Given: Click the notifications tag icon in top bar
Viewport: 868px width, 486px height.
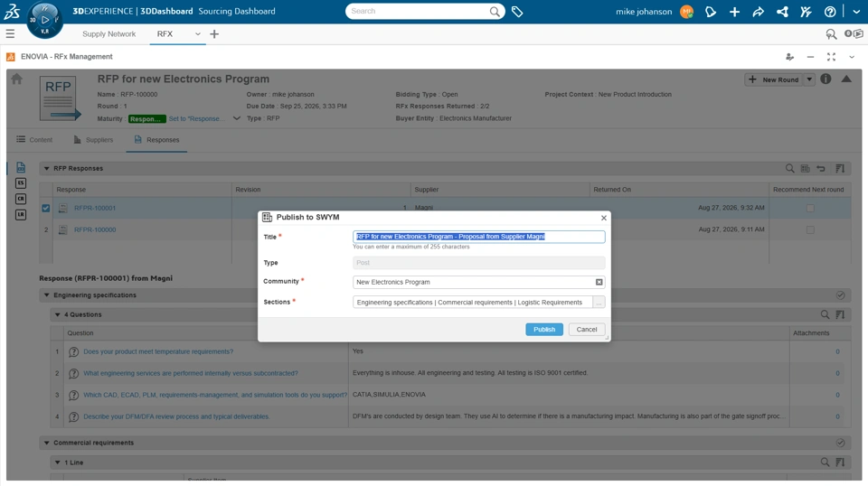Looking at the screenshot, I should (x=711, y=12).
